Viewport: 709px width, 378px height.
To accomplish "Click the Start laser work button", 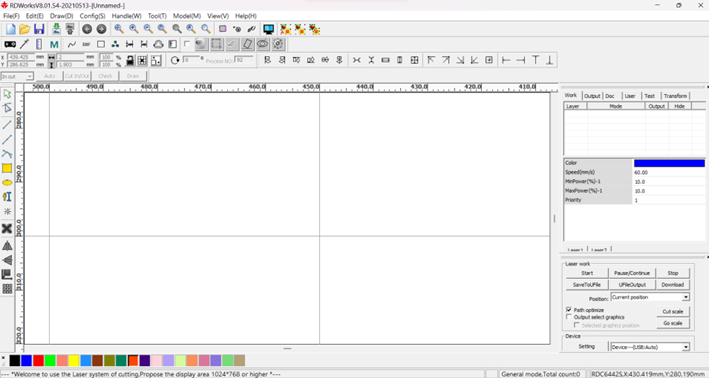I will click(x=587, y=273).
